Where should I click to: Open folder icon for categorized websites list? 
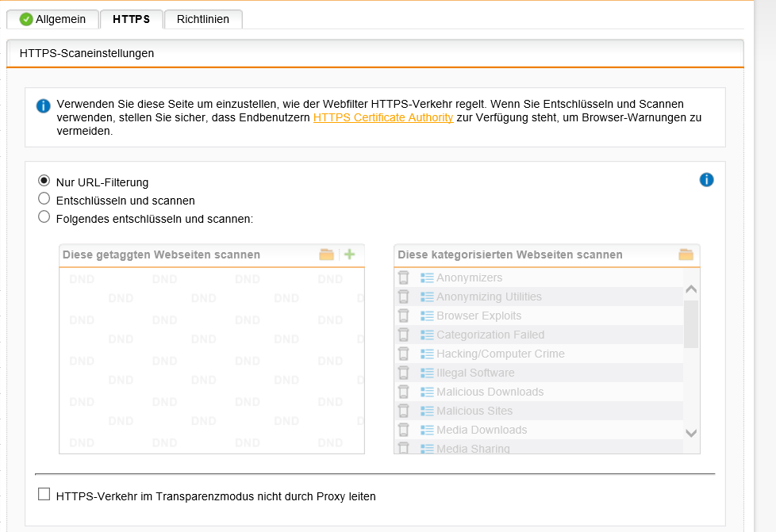686,255
